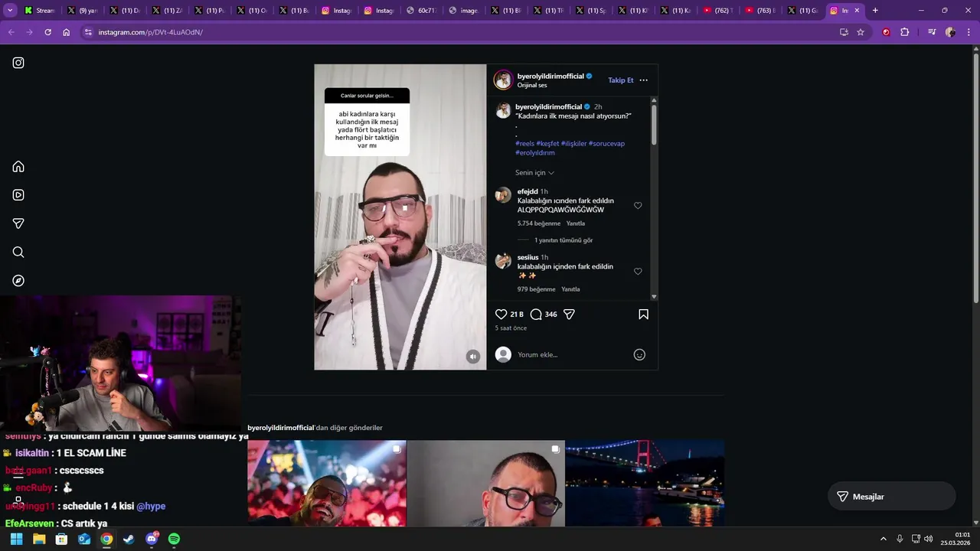This screenshot has width=980, height=551.
Task: Open the emoji picker in the comment box
Action: pyautogui.click(x=639, y=354)
